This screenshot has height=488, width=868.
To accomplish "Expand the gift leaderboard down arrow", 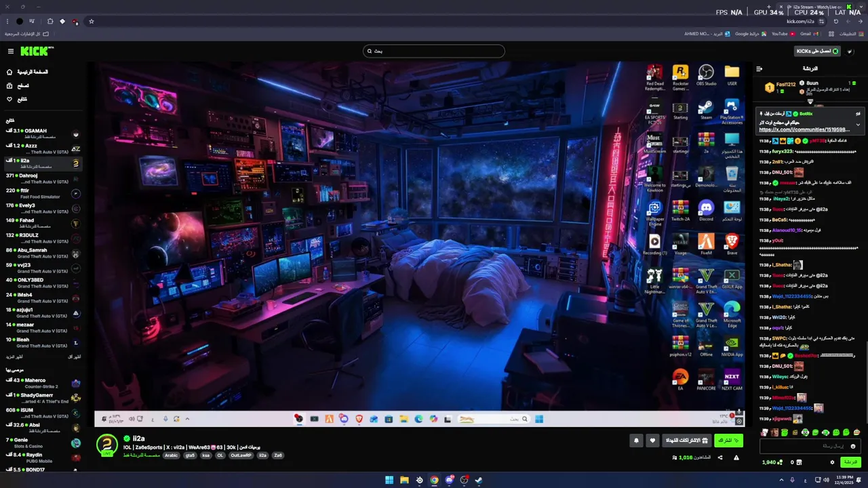I will point(810,101).
